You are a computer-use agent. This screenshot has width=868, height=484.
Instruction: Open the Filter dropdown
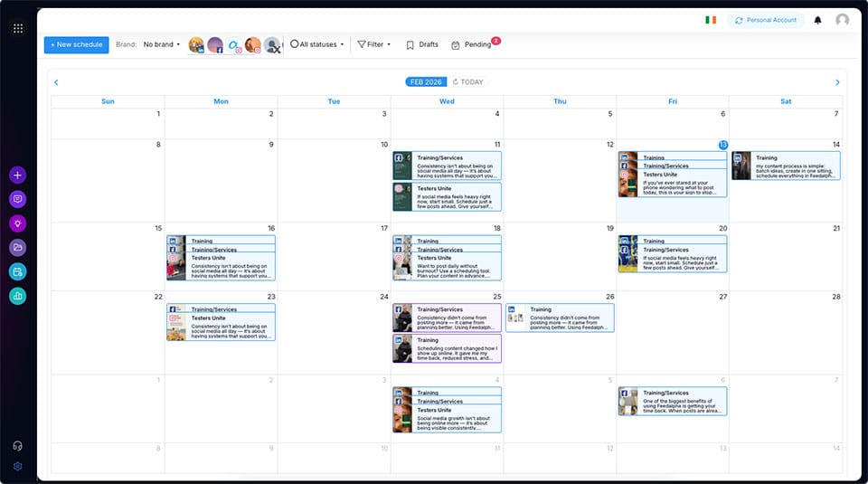point(374,44)
